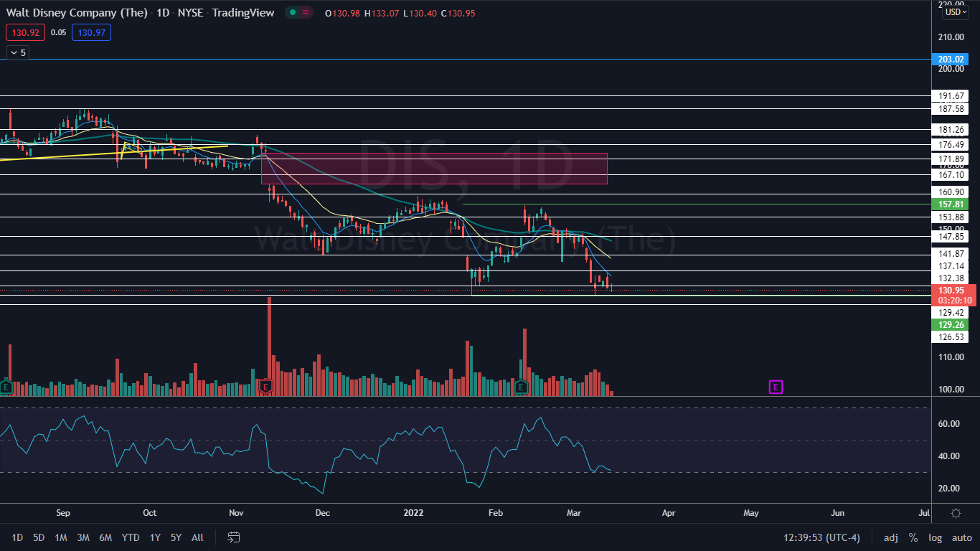Viewport: 980px width, 551px height.
Task: Click the 0.05 spread value
Action: point(59,32)
